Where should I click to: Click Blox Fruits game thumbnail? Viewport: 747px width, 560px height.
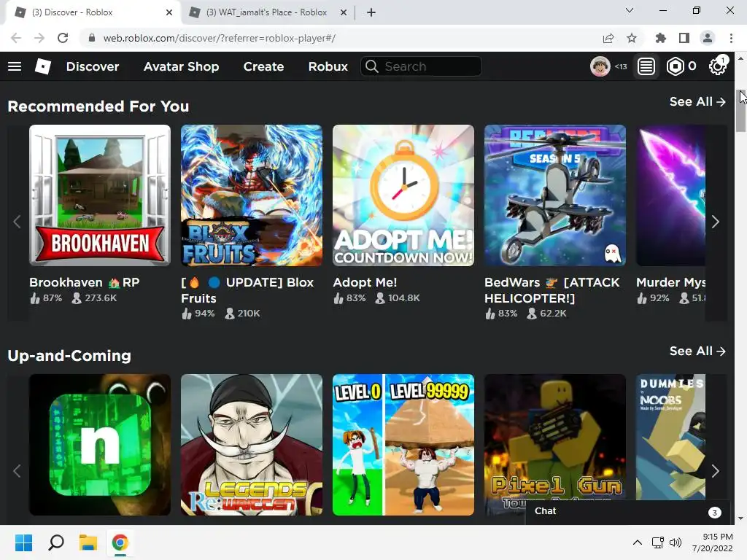coord(252,195)
